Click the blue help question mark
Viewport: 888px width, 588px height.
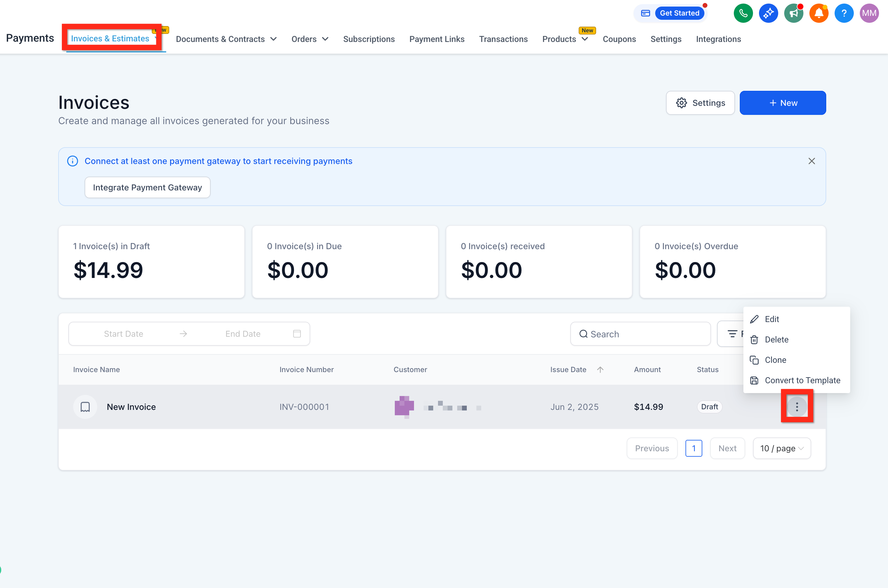click(x=844, y=13)
